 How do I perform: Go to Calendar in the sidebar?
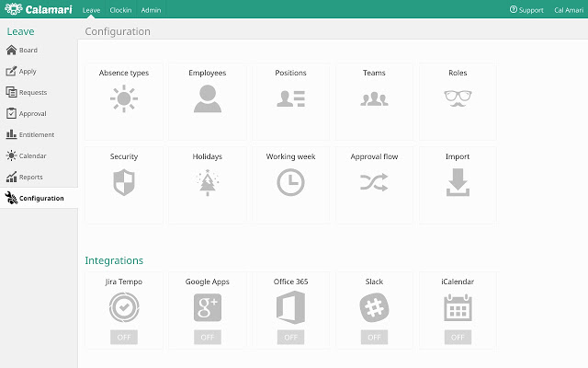click(33, 155)
